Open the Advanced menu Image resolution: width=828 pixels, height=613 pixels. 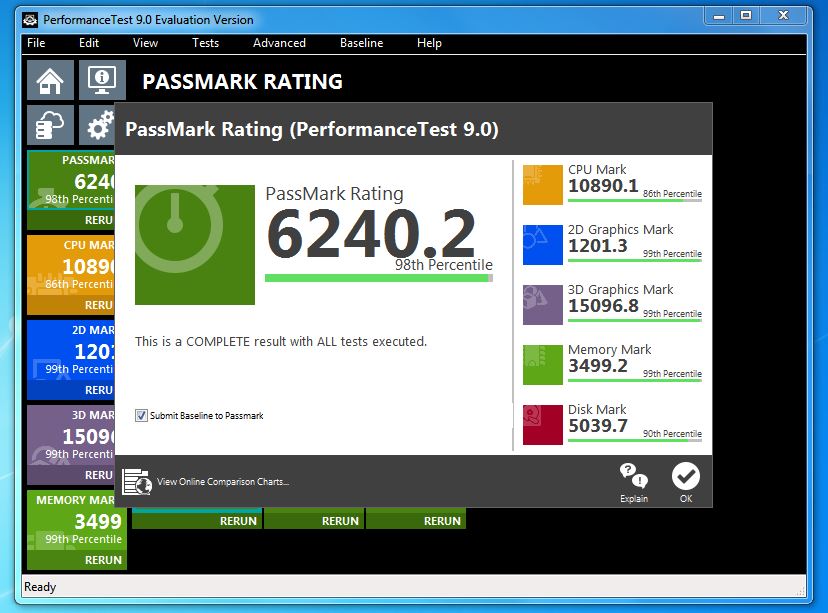pos(279,43)
